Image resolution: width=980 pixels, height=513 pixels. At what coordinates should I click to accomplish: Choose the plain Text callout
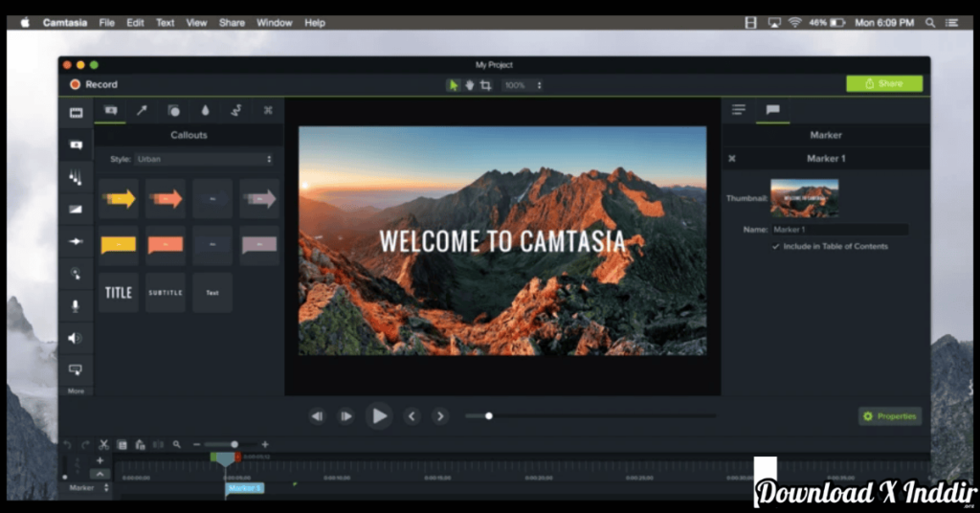[212, 293]
